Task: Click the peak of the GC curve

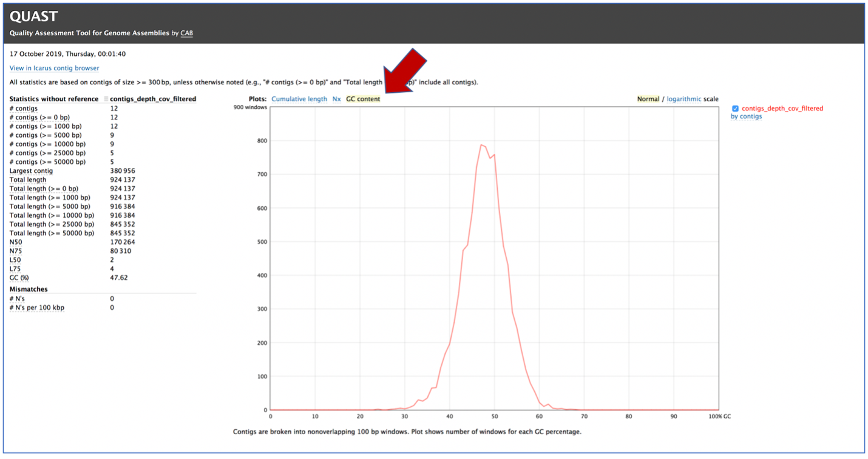Action: tap(481, 144)
